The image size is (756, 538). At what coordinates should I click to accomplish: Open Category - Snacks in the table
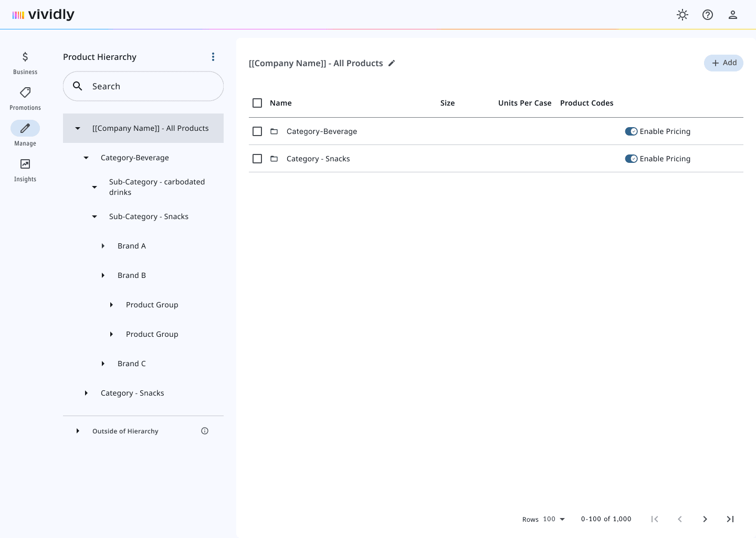point(318,159)
